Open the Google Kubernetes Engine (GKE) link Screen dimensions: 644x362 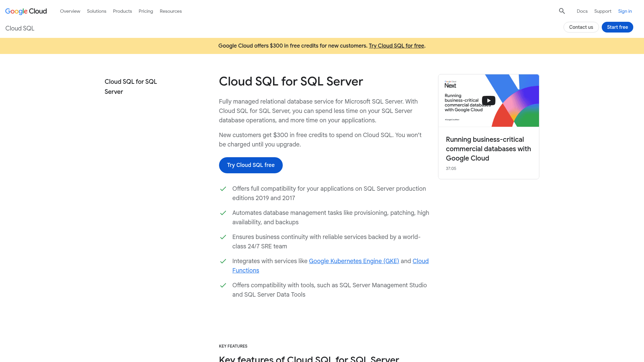pos(354,261)
